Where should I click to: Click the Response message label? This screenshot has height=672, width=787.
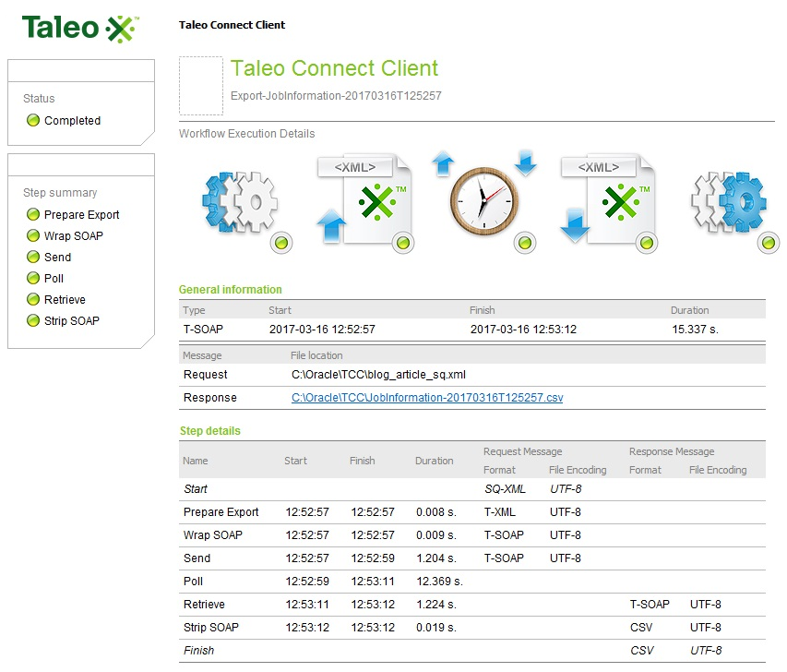pyautogui.click(x=209, y=397)
